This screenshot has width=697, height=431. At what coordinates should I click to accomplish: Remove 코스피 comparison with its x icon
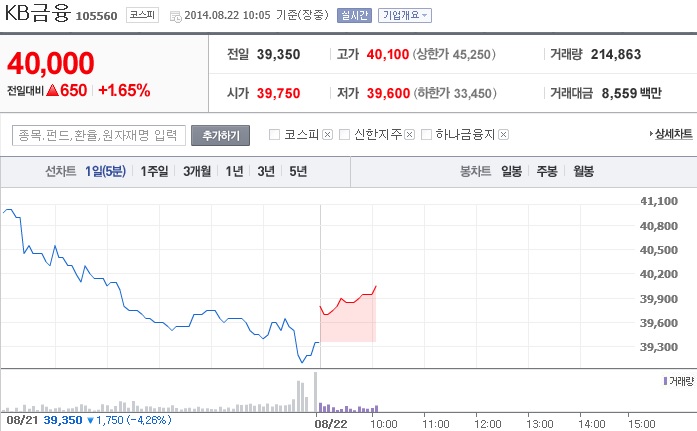[x=327, y=134]
